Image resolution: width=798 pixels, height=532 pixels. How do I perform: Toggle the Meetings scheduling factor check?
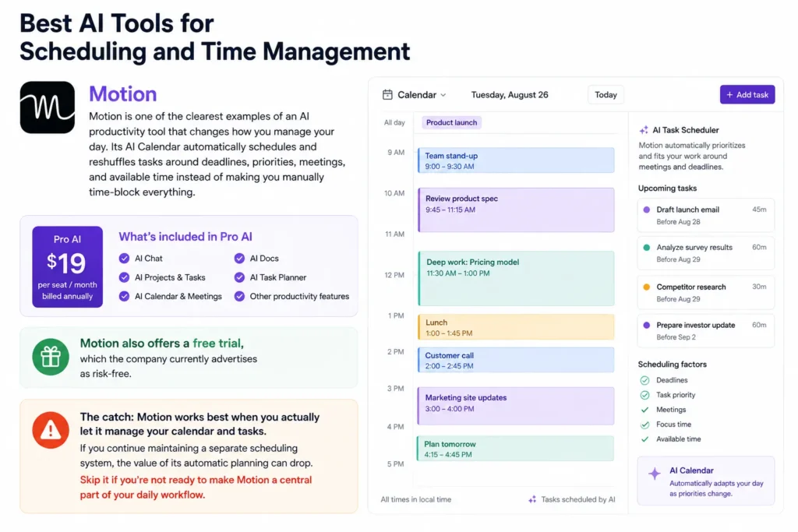click(x=644, y=410)
